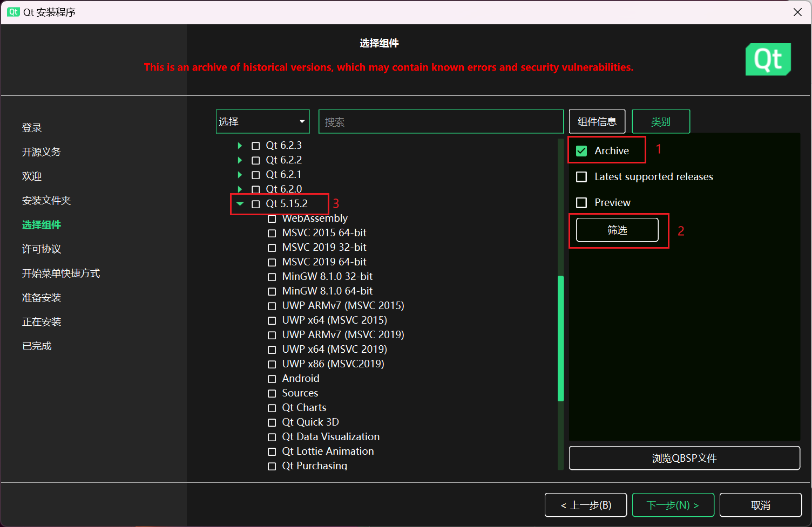
Task: Check the Preview filter checkbox
Action: coord(581,203)
